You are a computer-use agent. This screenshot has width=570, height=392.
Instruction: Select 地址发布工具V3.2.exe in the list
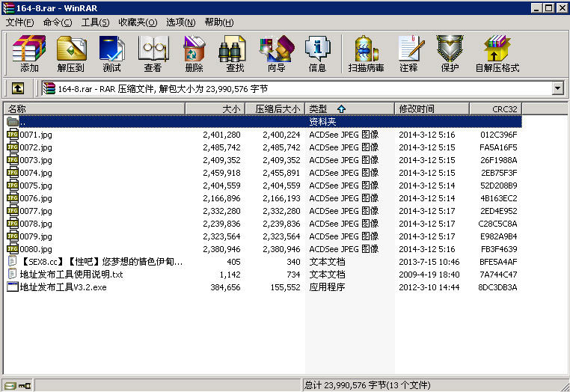point(63,287)
